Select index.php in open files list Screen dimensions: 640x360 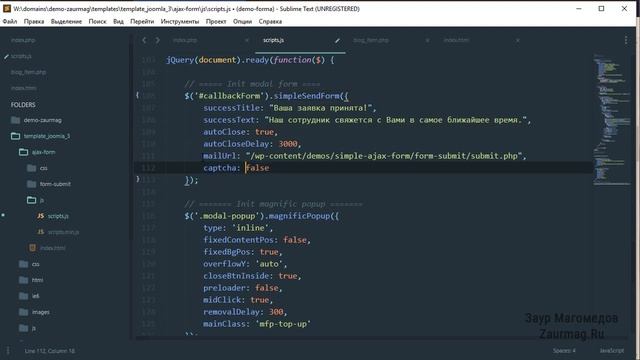[23, 40]
